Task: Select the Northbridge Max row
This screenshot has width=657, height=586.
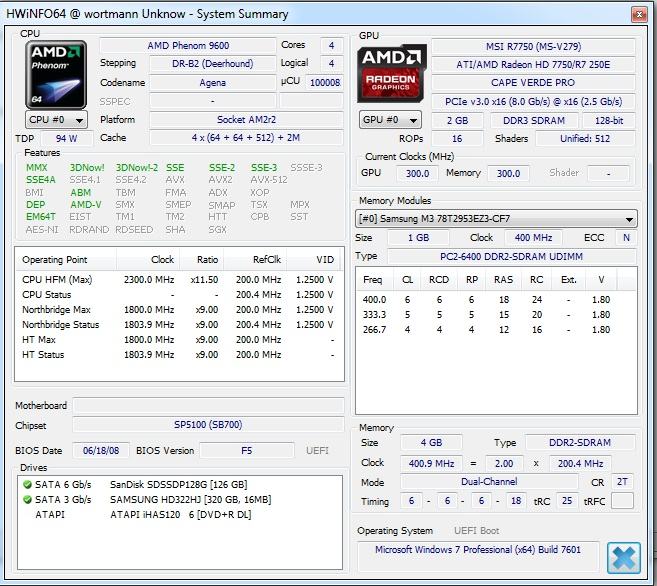Action: tap(178, 310)
